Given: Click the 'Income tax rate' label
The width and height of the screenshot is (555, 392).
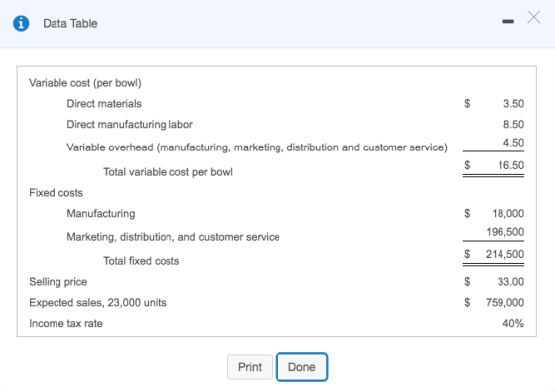Looking at the screenshot, I should point(65,323).
